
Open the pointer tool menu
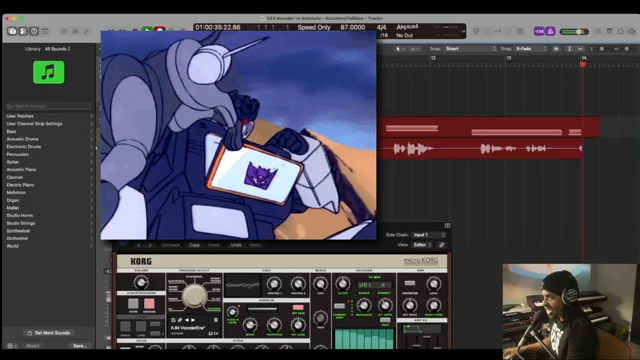click(400, 49)
